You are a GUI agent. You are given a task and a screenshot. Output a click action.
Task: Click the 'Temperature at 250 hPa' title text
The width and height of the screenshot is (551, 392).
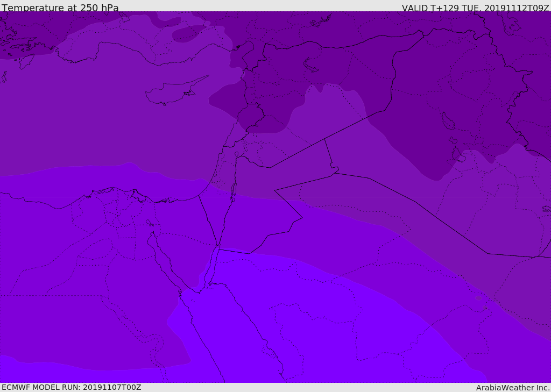click(60, 8)
